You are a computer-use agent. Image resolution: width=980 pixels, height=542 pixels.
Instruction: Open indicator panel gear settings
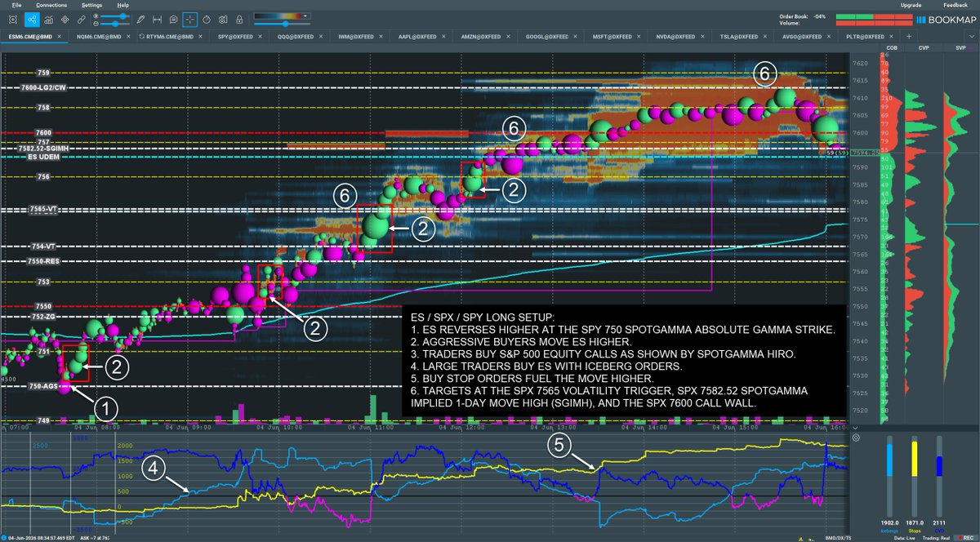pyautogui.click(x=855, y=438)
